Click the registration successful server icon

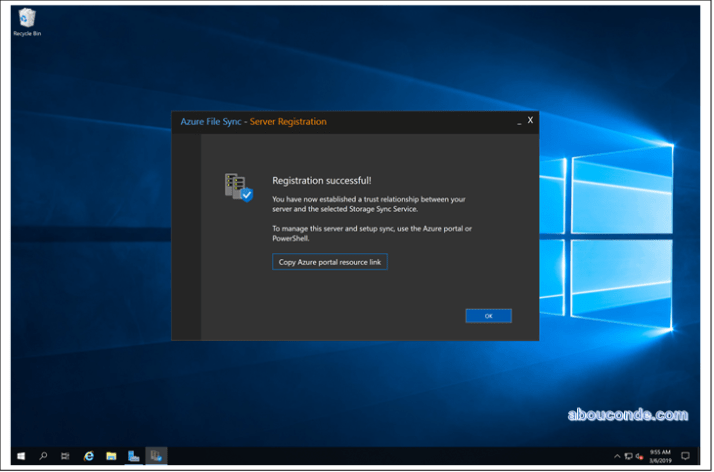point(238,187)
